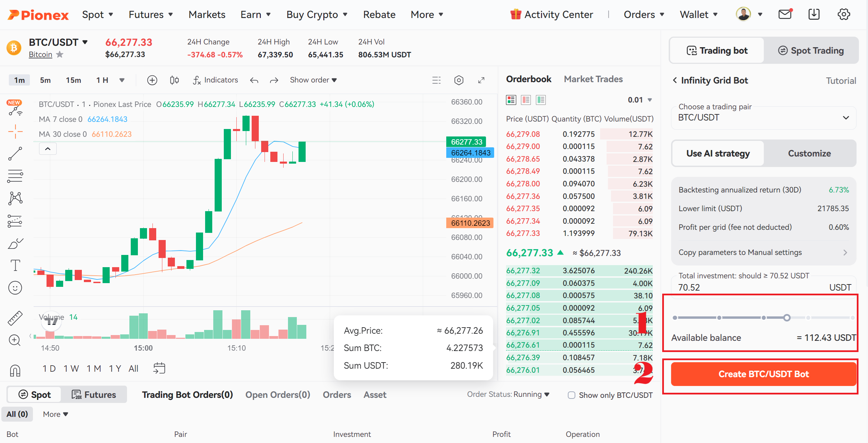The width and height of the screenshot is (868, 443).
Task: Open the mail inbox icon
Action: tap(785, 14)
